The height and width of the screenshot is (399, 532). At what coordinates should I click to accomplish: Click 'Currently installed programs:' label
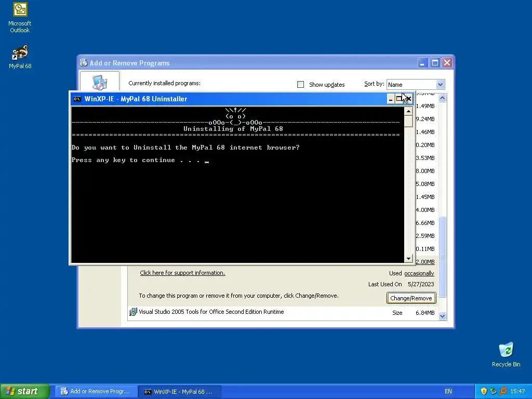click(x=165, y=83)
